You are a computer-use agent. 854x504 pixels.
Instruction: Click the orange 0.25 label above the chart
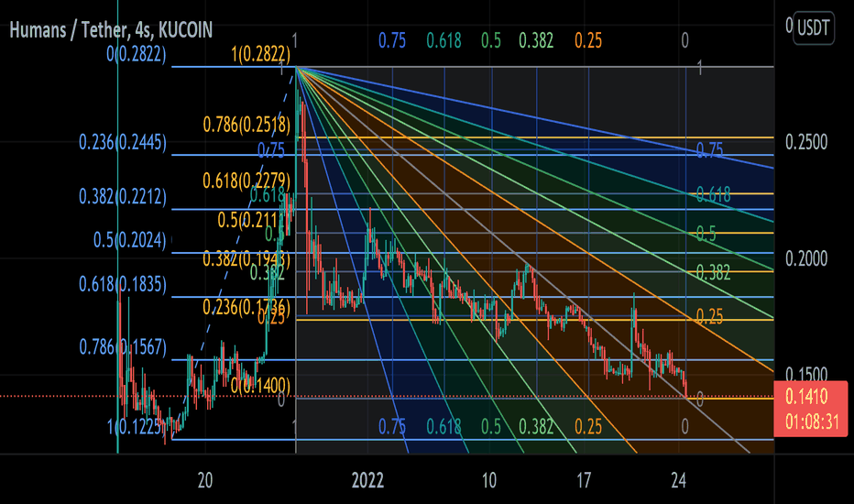tap(588, 40)
